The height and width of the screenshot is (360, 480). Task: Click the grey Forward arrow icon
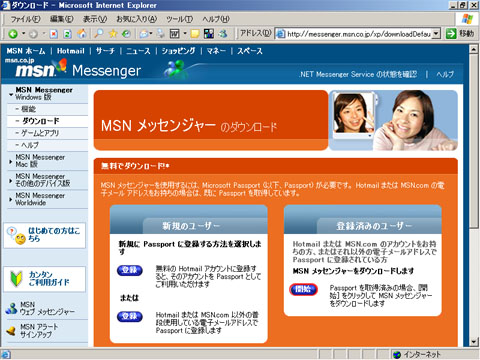pos(33,34)
